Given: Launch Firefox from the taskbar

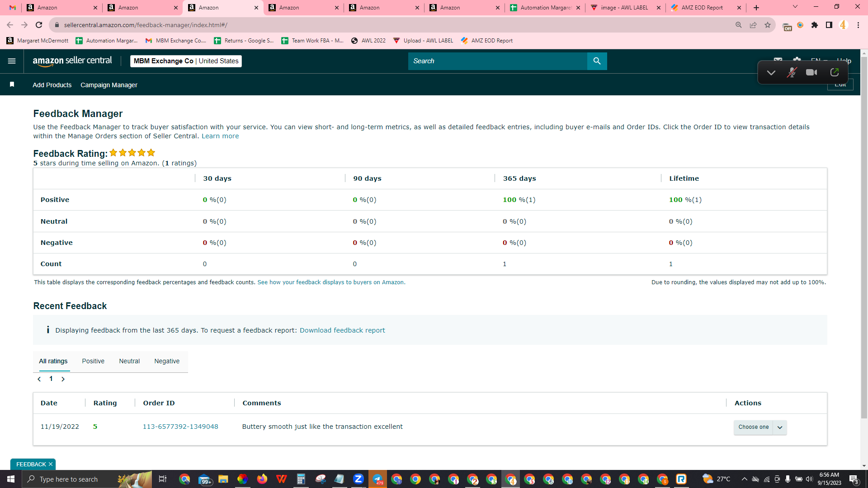Looking at the screenshot, I should pyautogui.click(x=262, y=479).
